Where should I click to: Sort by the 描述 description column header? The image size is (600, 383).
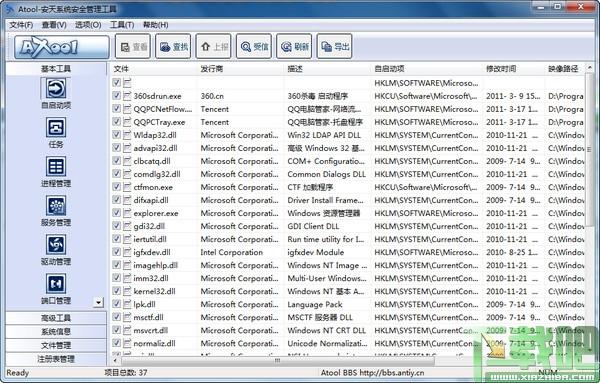click(x=328, y=69)
